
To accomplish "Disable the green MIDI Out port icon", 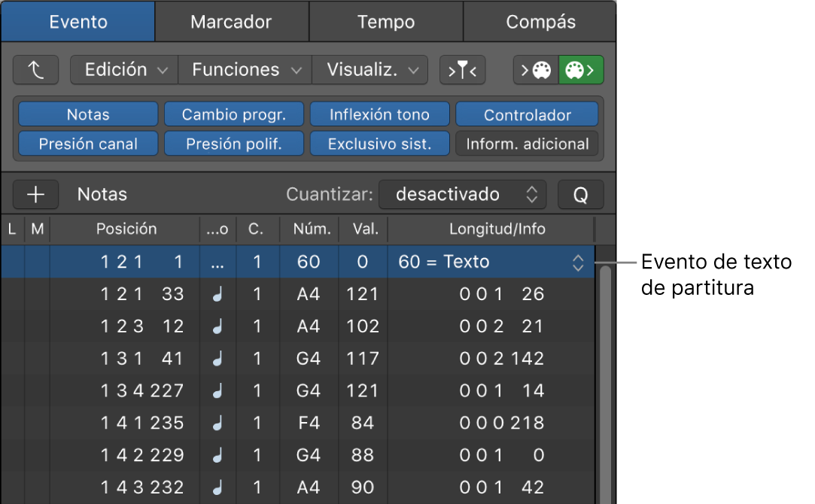I will (580, 69).
